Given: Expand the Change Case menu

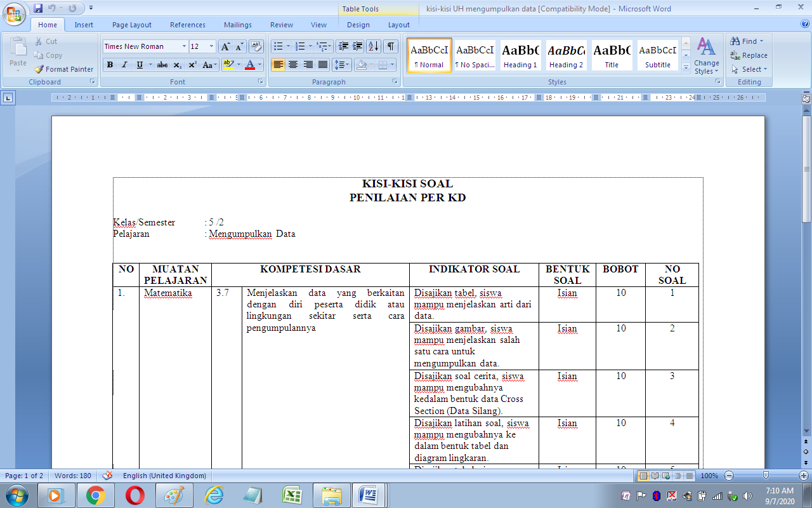Looking at the screenshot, I should click(209, 65).
